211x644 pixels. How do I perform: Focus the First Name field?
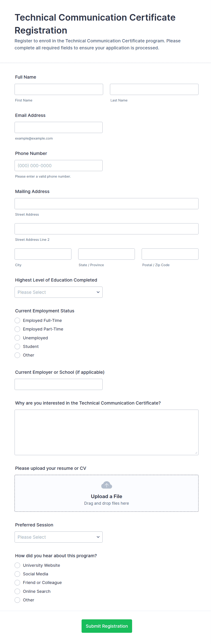coord(59,89)
